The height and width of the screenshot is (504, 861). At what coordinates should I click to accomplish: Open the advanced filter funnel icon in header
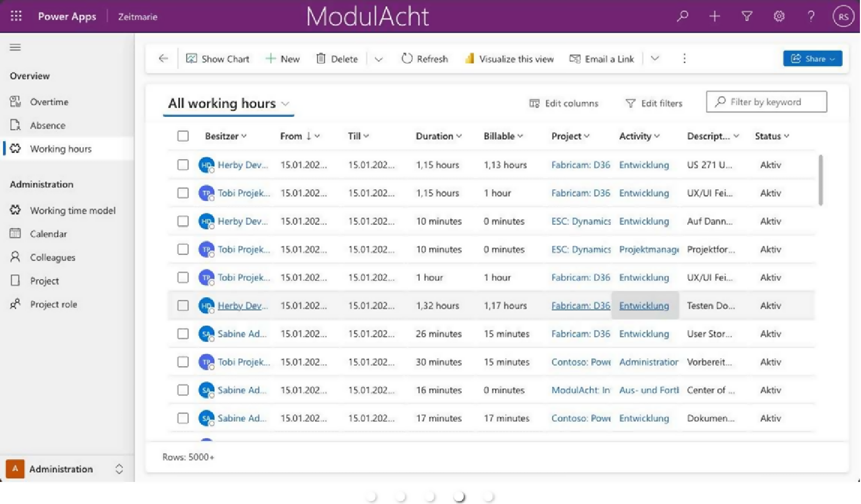(x=746, y=16)
